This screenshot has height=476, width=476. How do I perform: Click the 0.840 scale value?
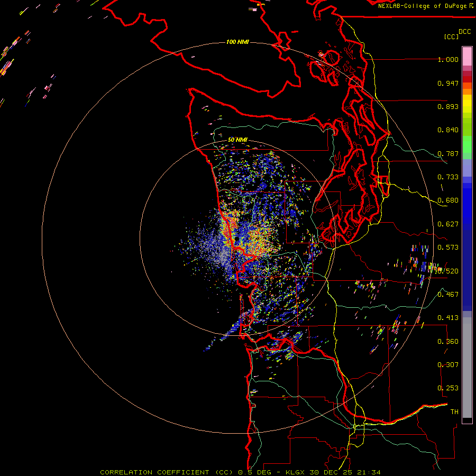pyautogui.click(x=448, y=130)
